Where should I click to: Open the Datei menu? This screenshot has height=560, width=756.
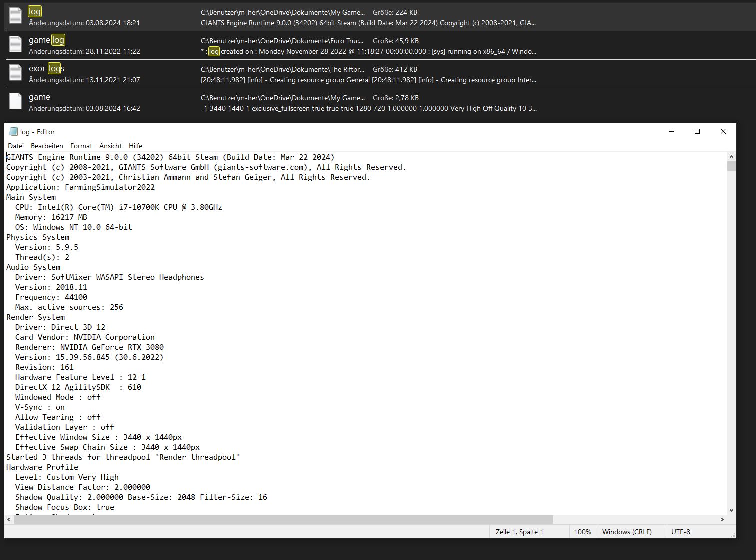coord(16,146)
